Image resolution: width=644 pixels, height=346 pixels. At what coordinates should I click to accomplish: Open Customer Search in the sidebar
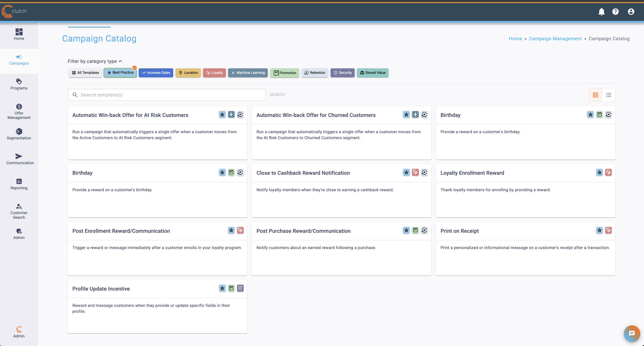coord(19,211)
